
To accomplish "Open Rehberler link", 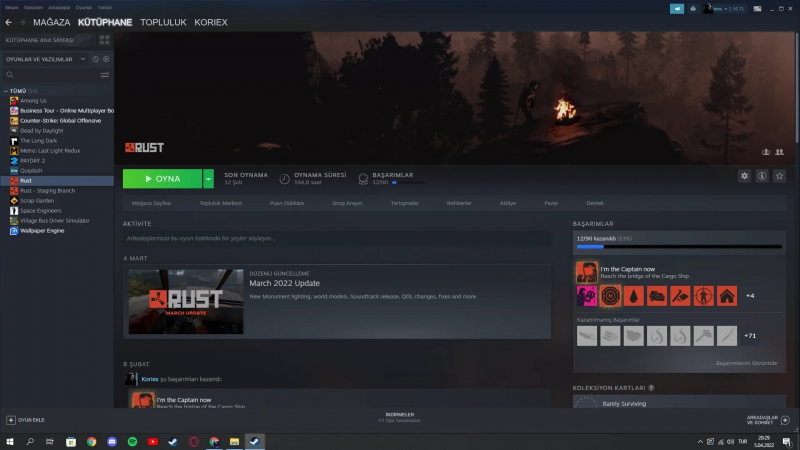I will pos(459,203).
